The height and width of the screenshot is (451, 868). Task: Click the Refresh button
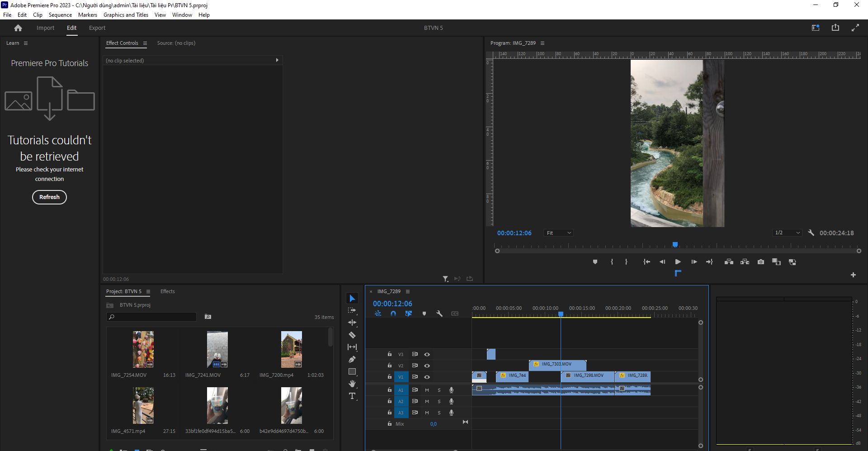(49, 197)
